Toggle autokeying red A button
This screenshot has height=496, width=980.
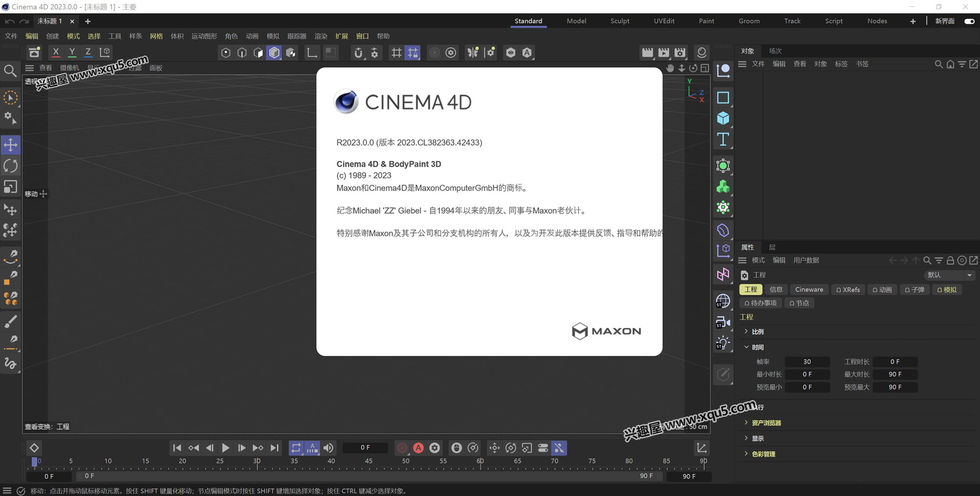(418, 448)
